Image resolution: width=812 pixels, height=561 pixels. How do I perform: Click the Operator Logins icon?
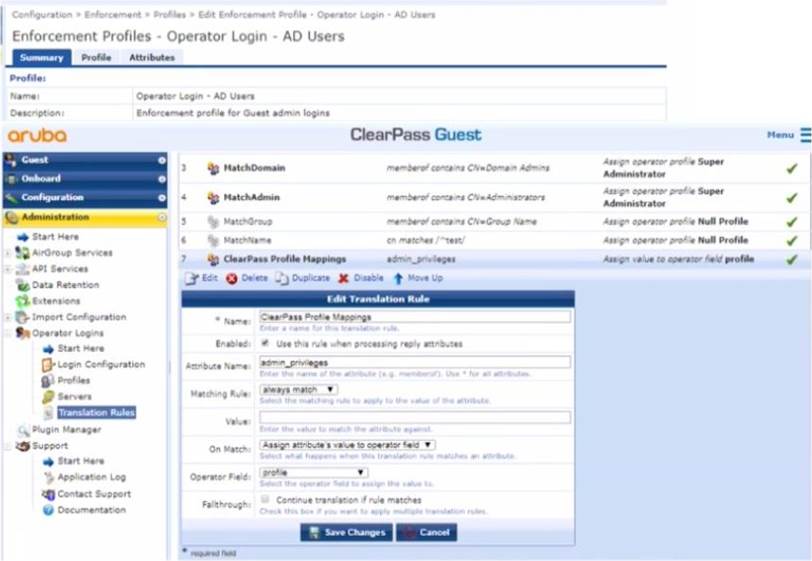tap(22, 333)
